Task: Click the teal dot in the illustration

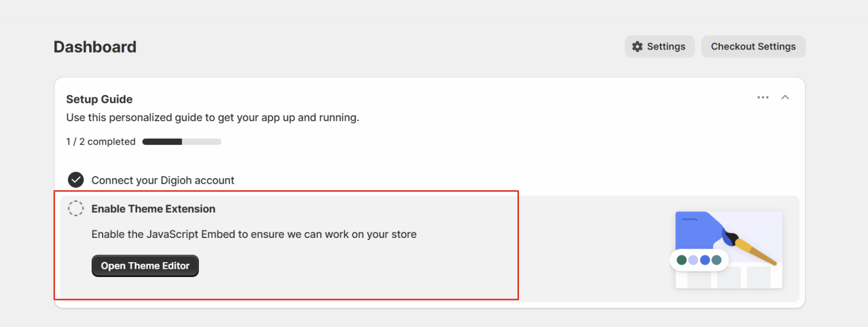Action: [716, 260]
